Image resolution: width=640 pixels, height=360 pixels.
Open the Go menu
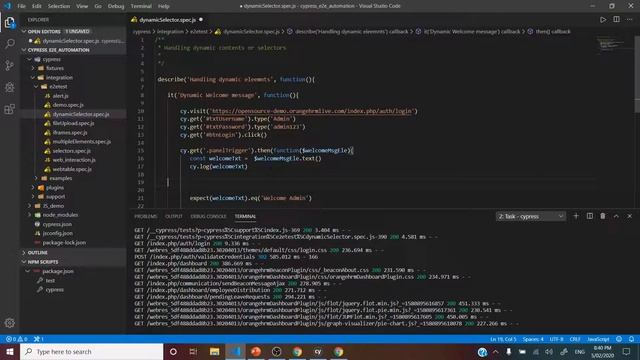pyautogui.click(x=98, y=6)
